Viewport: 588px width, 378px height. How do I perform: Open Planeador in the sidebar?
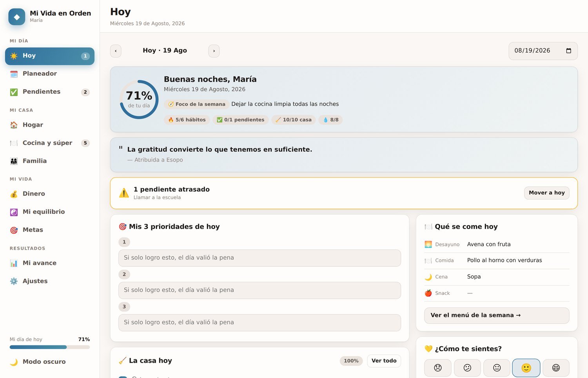(x=50, y=74)
